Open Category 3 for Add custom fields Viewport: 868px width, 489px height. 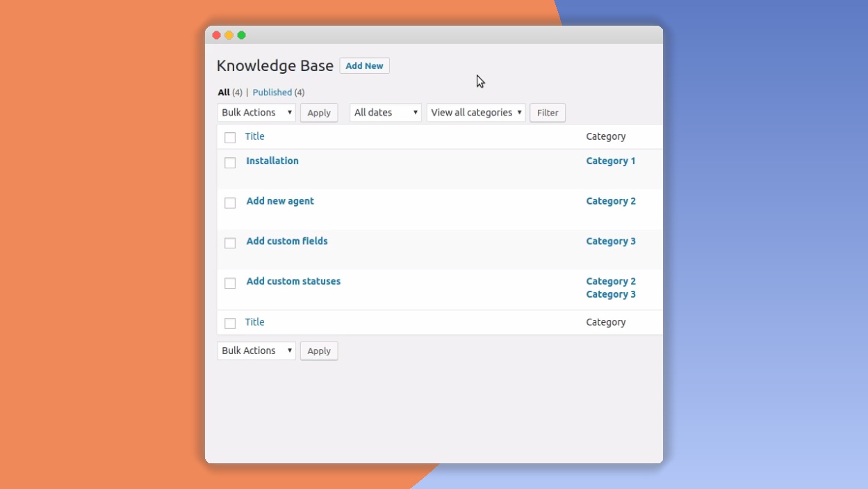(611, 241)
